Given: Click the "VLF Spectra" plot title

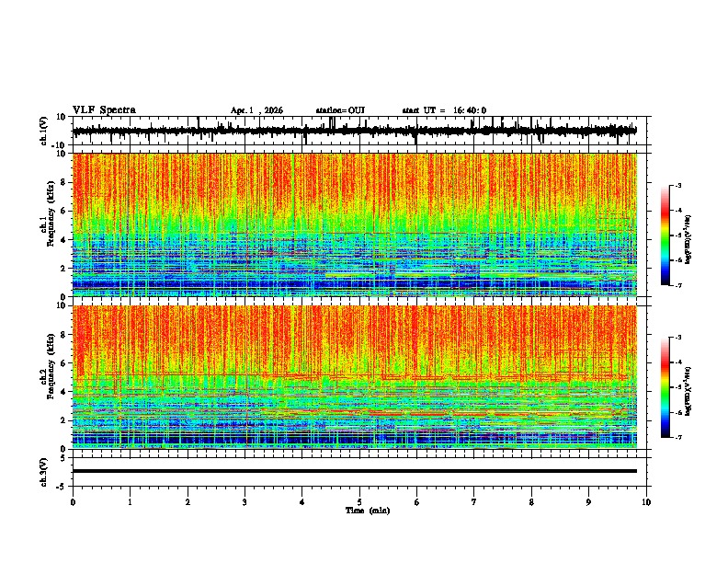Looking at the screenshot, I should tap(104, 110).
